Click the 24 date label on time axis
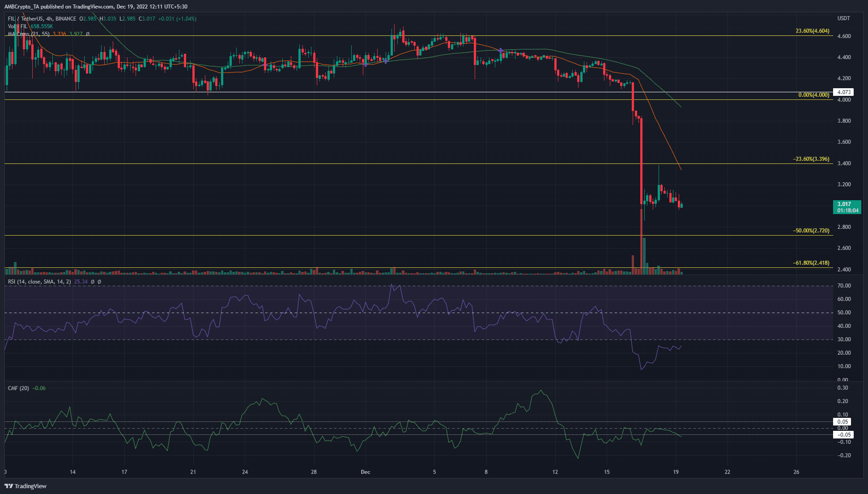 245,472
